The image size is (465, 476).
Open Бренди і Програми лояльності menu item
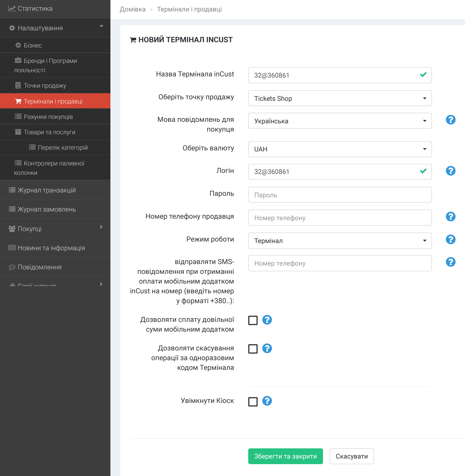pos(55,65)
